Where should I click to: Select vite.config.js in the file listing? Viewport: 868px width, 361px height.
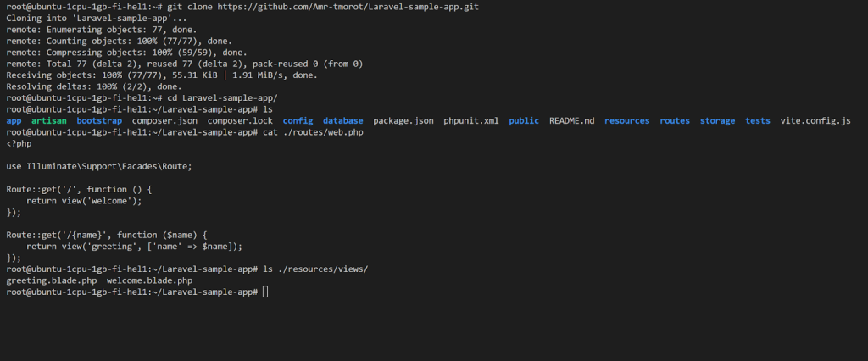pos(815,121)
